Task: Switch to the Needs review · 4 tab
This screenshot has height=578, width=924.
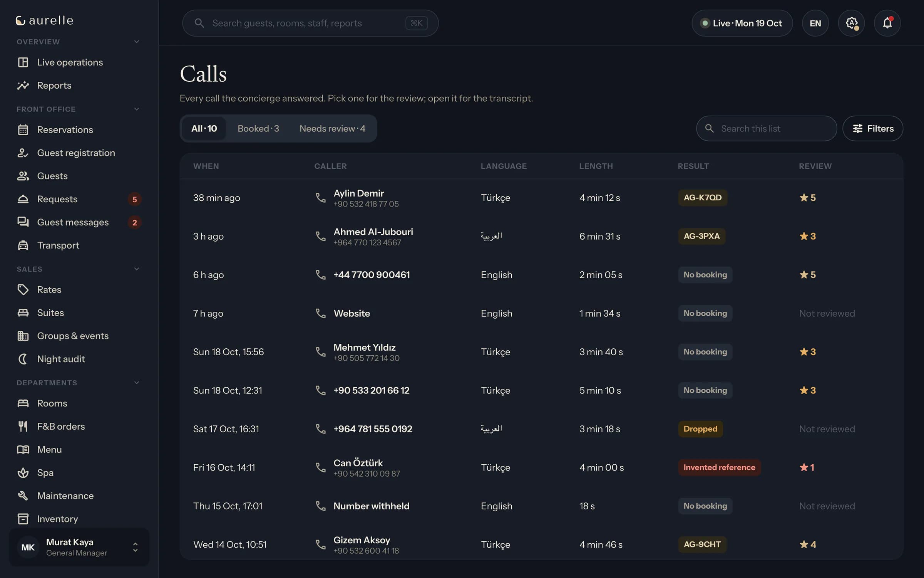Action: [x=332, y=128]
